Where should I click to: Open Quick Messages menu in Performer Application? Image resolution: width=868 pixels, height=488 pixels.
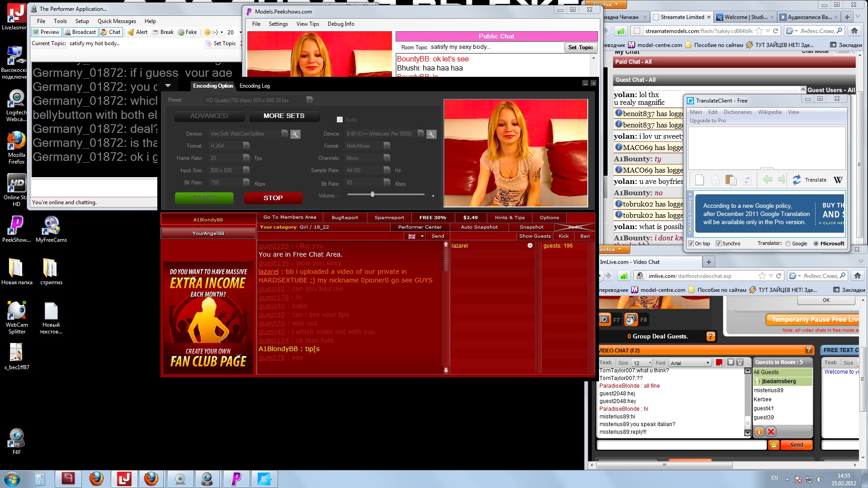[117, 21]
